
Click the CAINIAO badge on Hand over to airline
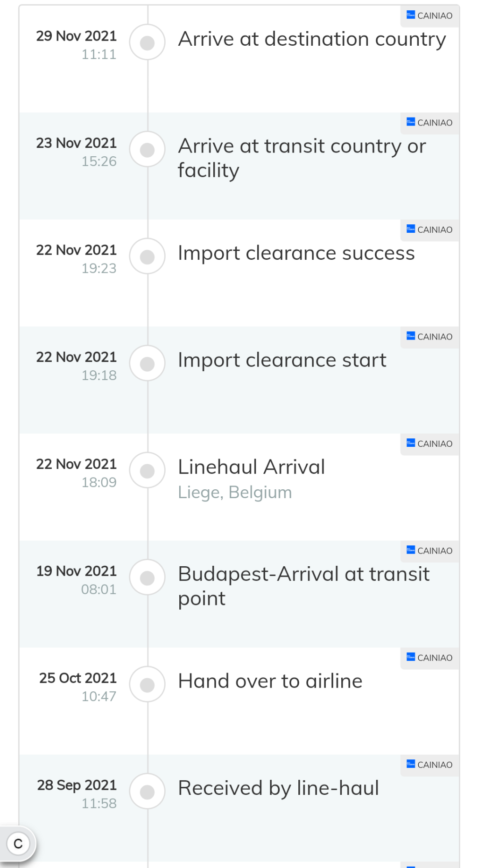(x=429, y=658)
